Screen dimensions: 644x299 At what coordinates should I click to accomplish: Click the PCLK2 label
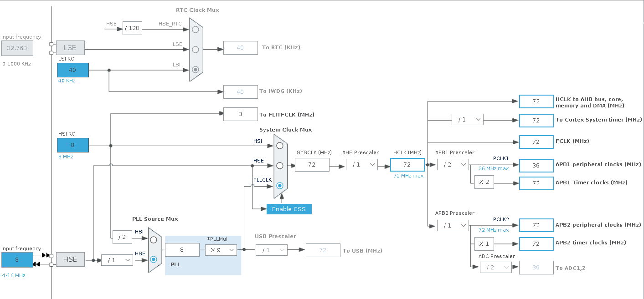pyautogui.click(x=501, y=219)
